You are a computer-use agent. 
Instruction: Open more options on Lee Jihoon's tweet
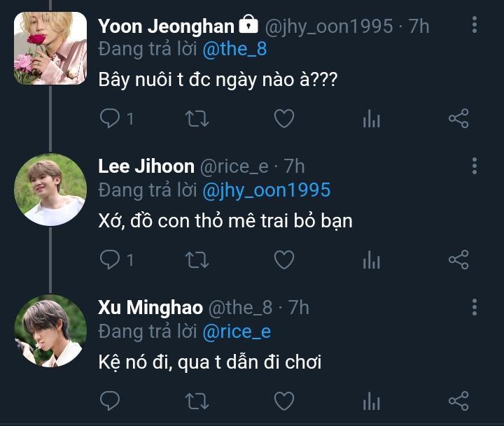tap(475, 166)
